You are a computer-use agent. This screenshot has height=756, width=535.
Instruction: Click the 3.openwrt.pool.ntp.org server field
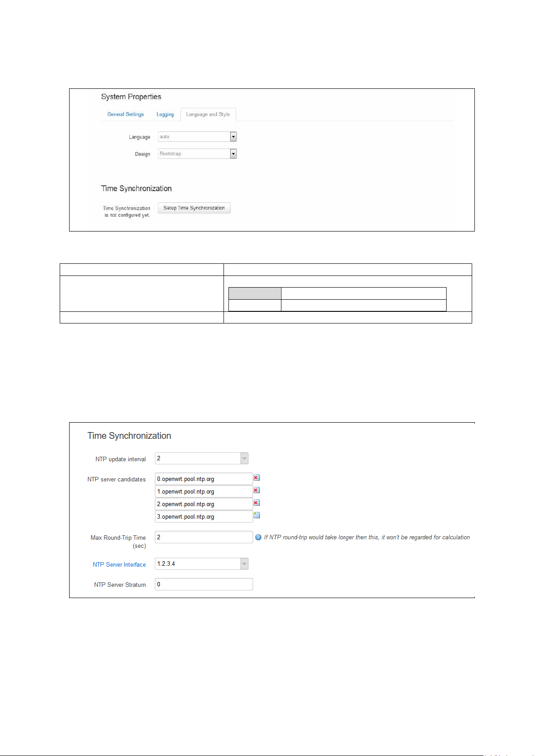coord(204,517)
